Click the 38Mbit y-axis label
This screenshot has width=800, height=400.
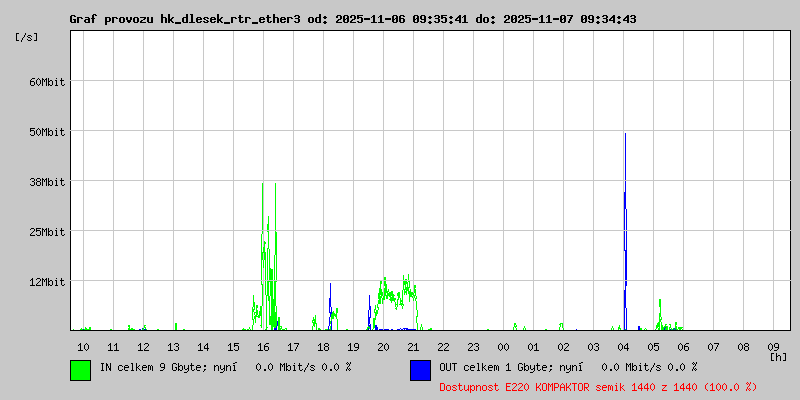(46, 181)
